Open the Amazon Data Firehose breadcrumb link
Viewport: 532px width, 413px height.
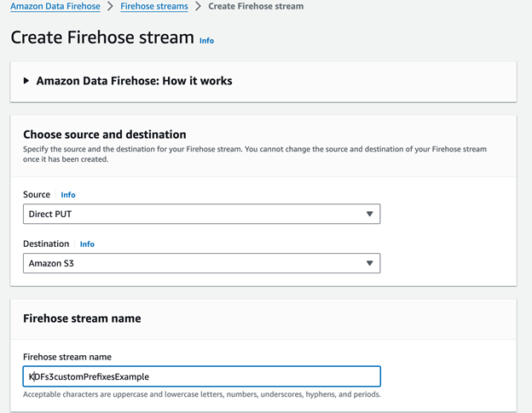tap(55, 6)
